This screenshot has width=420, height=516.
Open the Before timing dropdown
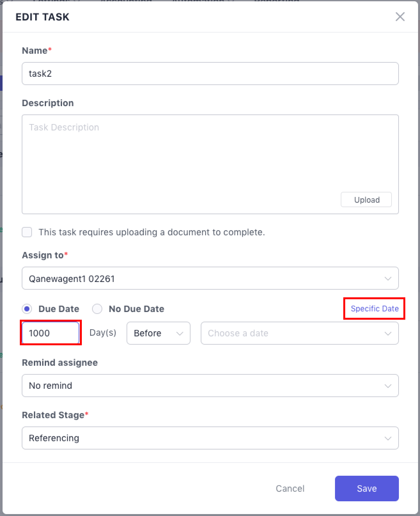coord(158,333)
